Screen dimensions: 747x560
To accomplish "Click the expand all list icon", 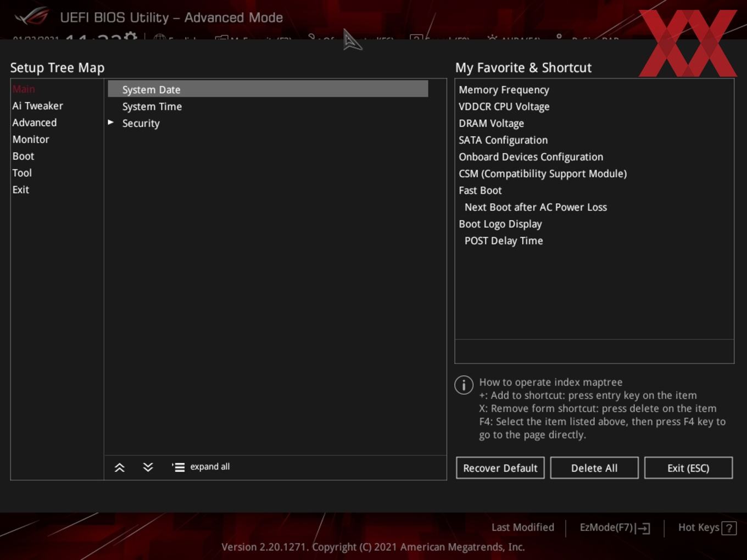I will [178, 467].
